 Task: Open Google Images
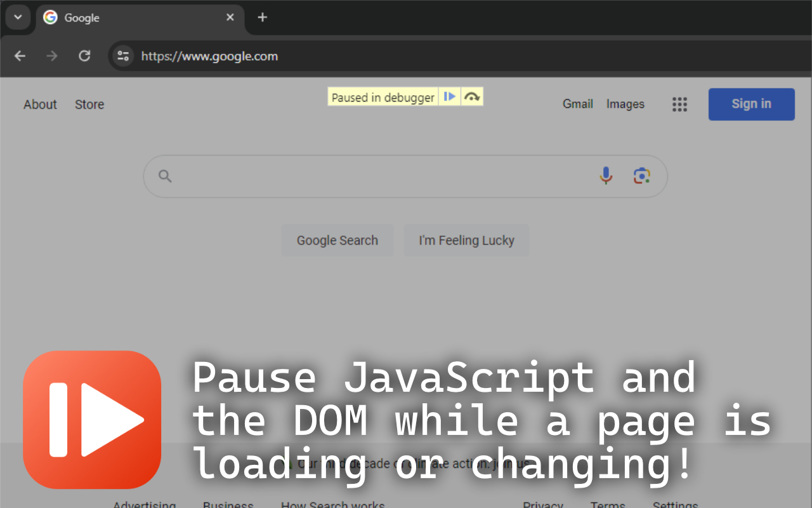coord(625,104)
